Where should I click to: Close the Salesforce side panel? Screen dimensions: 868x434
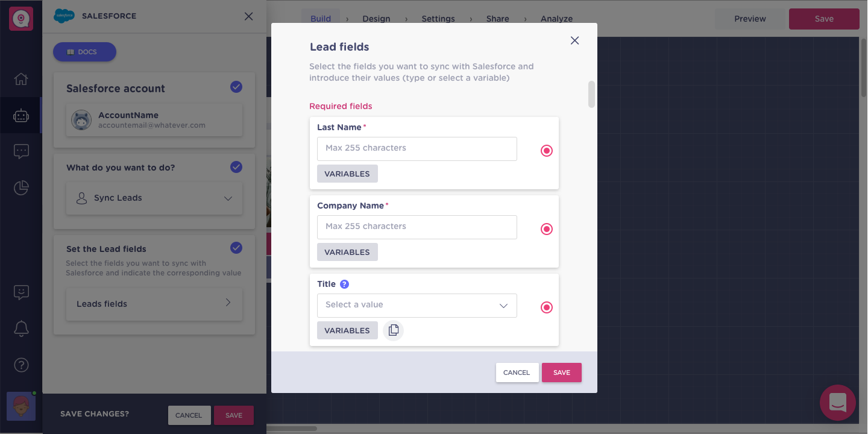pos(248,16)
